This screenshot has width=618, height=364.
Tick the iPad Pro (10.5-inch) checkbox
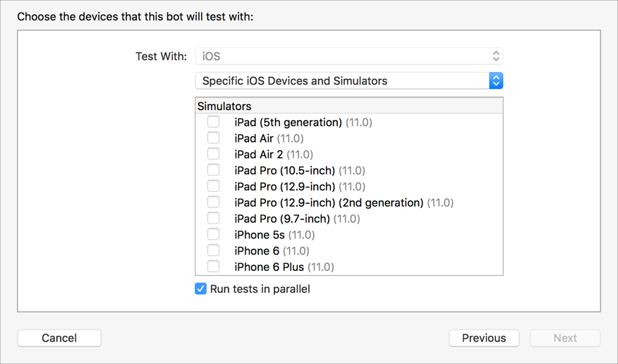tap(213, 170)
